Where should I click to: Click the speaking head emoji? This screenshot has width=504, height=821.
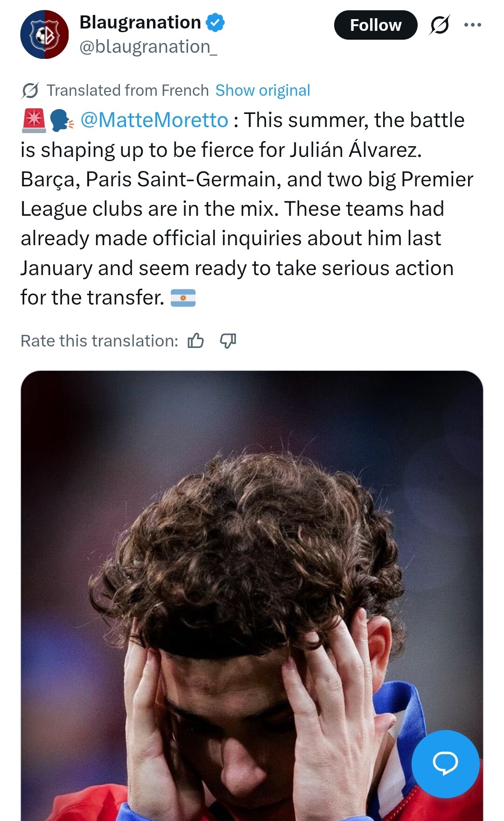(x=61, y=120)
